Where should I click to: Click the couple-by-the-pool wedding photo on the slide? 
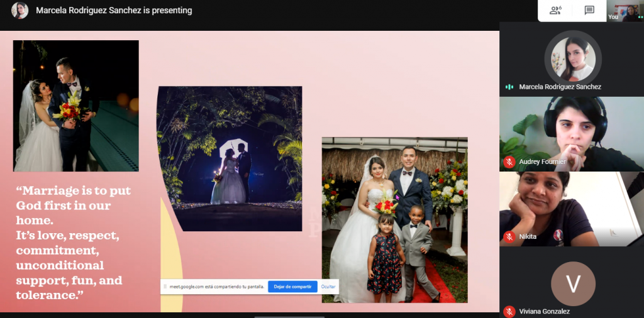[x=76, y=106]
